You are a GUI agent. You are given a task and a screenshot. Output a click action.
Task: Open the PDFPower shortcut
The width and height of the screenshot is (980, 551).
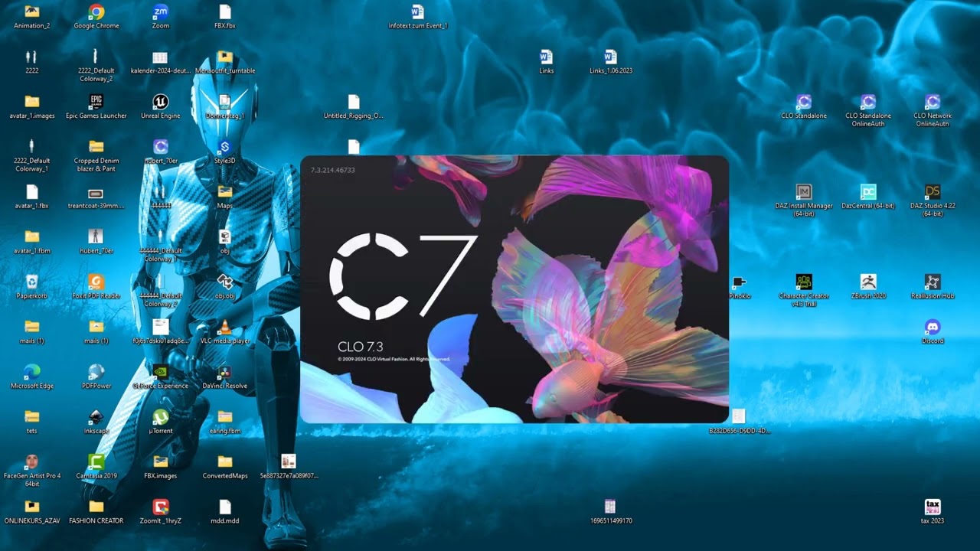[96, 372]
